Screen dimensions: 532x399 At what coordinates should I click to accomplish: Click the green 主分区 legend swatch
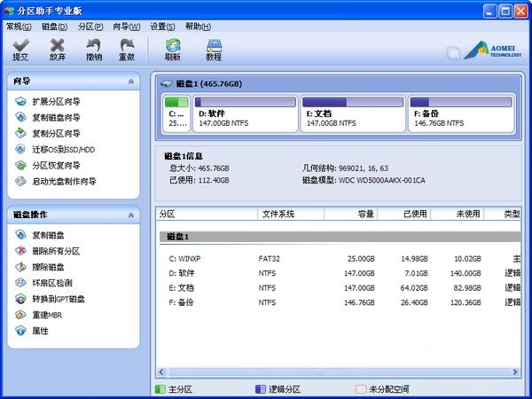pyautogui.click(x=160, y=389)
